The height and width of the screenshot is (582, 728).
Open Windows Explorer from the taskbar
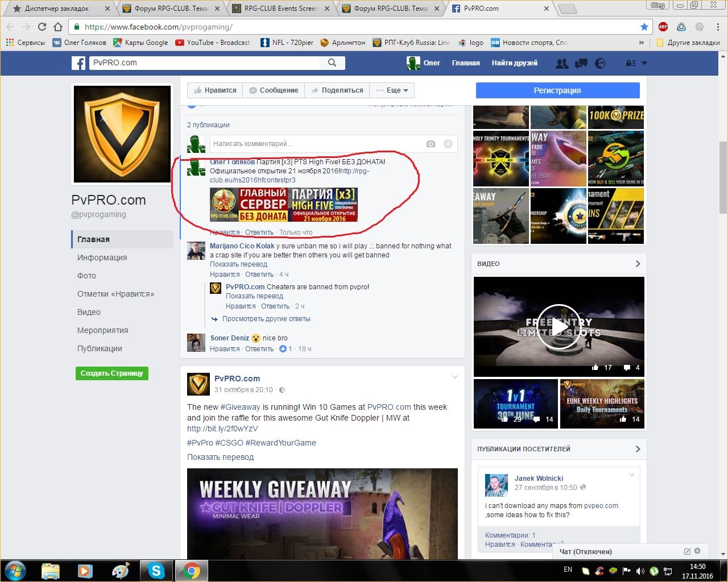coord(51,571)
